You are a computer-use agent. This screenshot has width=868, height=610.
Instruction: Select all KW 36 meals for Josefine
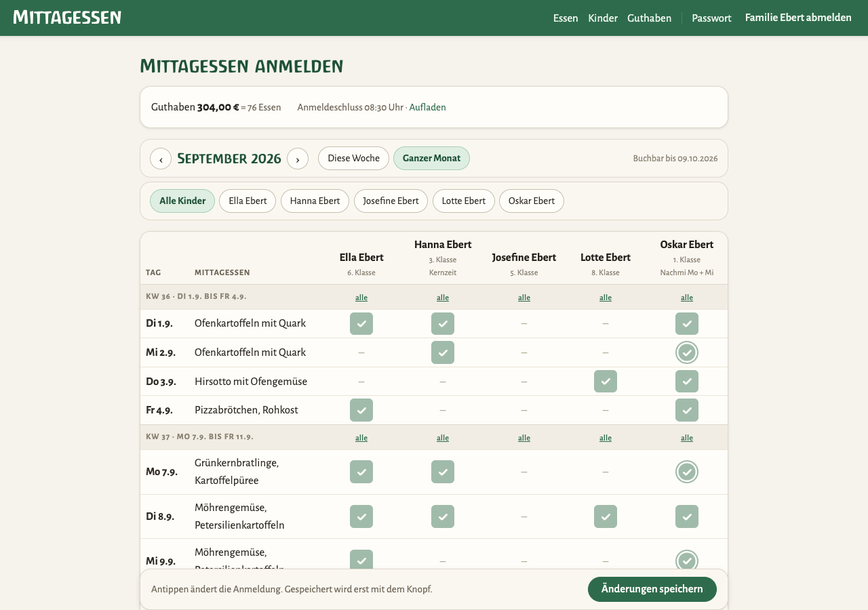click(524, 298)
